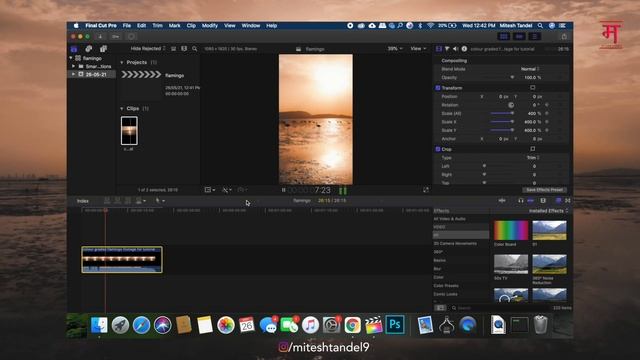This screenshot has width=640, height=360.
Task: Show the Video inspector tab icon
Action: point(439,49)
